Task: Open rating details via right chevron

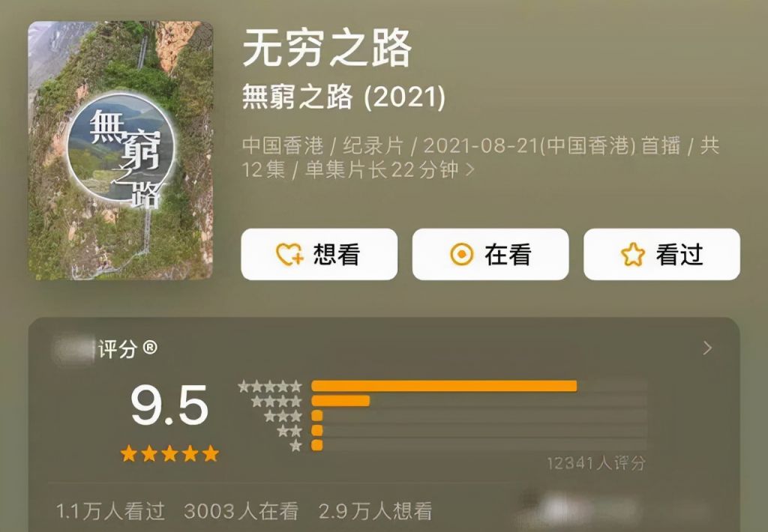Action: pyautogui.click(x=707, y=348)
